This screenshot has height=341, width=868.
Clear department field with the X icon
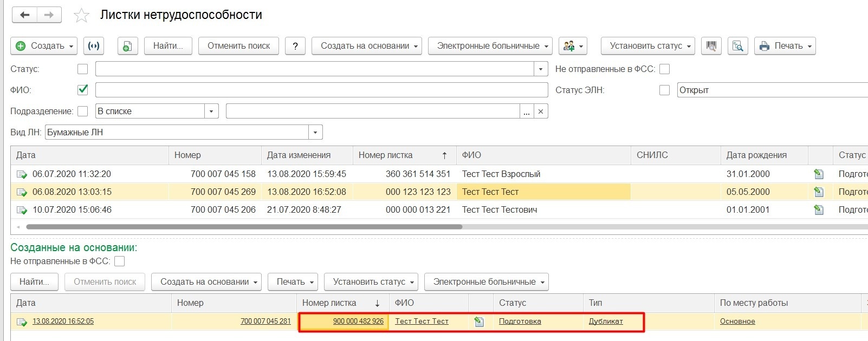540,112
